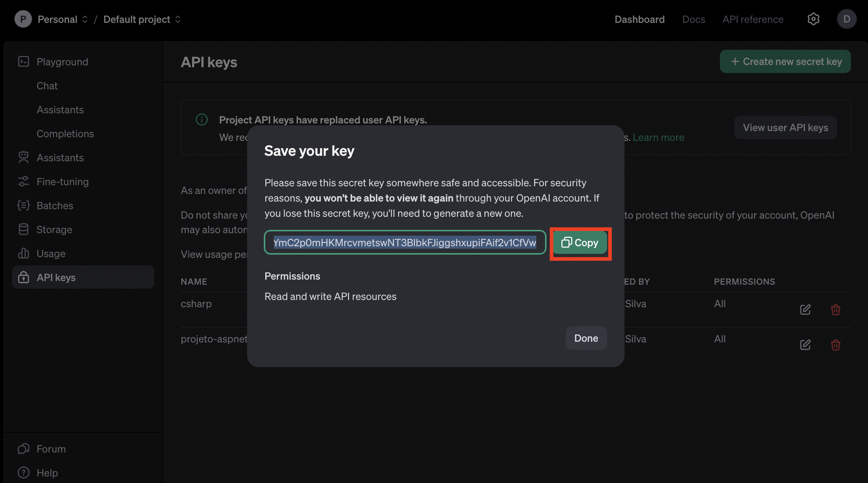
Task: Click the secret key text field
Action: coord(405,243)
